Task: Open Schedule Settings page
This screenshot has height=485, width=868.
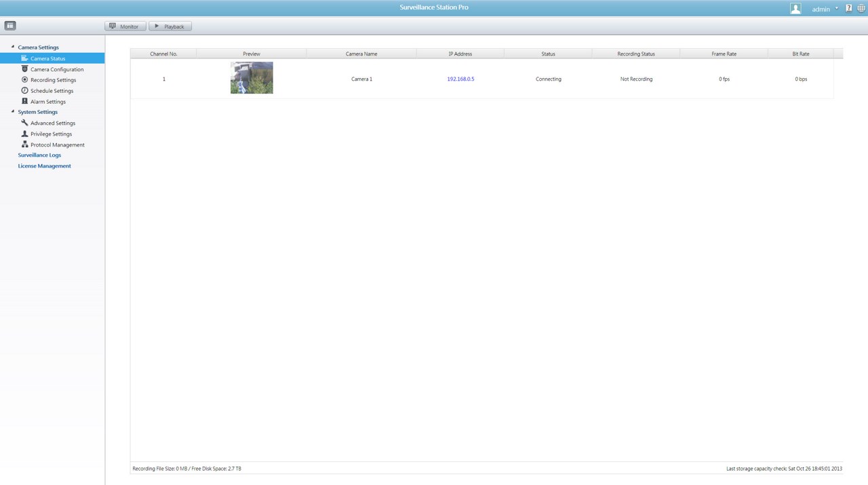Action: (x=52, y=91)
